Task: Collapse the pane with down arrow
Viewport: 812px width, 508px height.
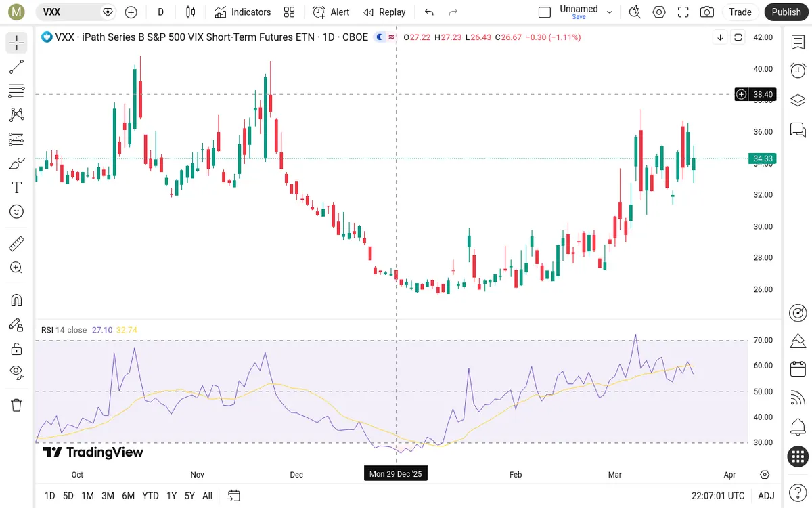Action: click(721, 37)
